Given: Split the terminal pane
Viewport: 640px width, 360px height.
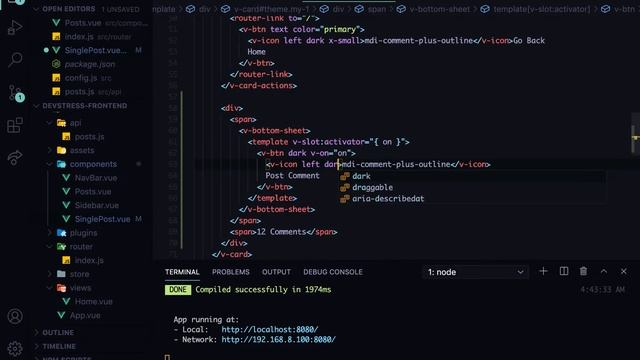Looking at the screenshot, I should (x=564, y=271).
